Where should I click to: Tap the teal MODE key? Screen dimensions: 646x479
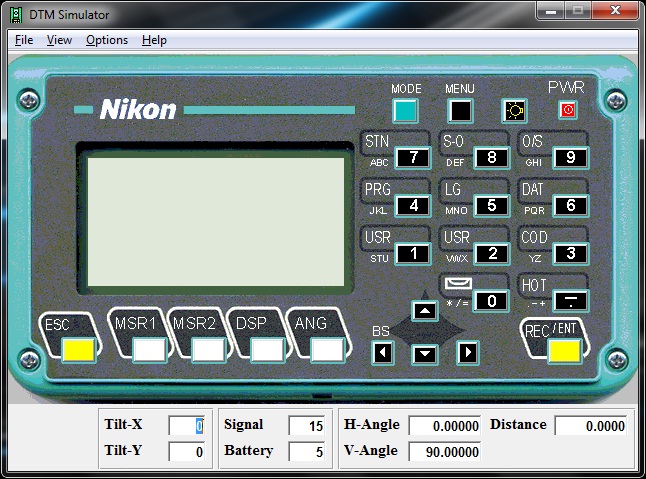pyautogui.click(x=405, y=111)
